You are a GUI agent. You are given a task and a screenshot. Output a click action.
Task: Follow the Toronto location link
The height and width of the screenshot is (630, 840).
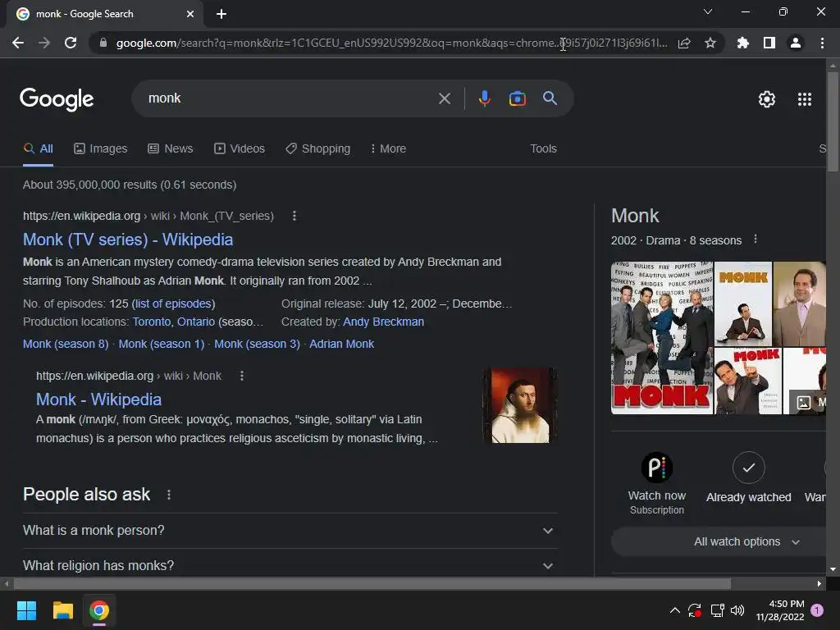(x=152, y=322)
